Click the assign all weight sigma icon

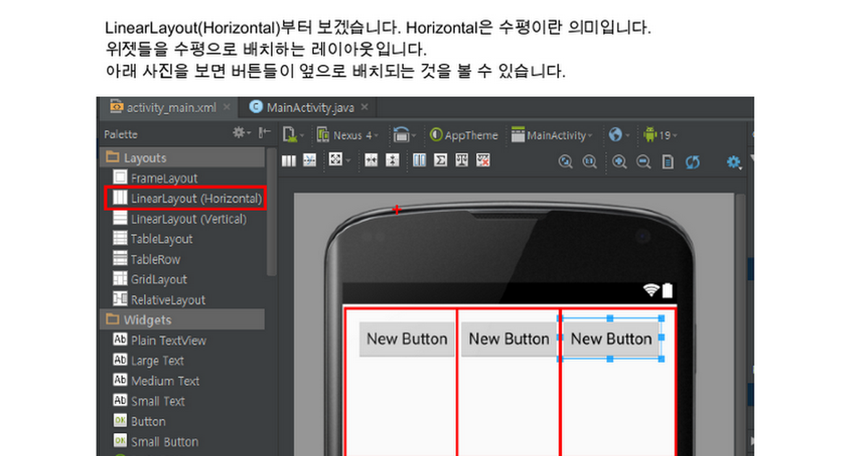(441, 161)
